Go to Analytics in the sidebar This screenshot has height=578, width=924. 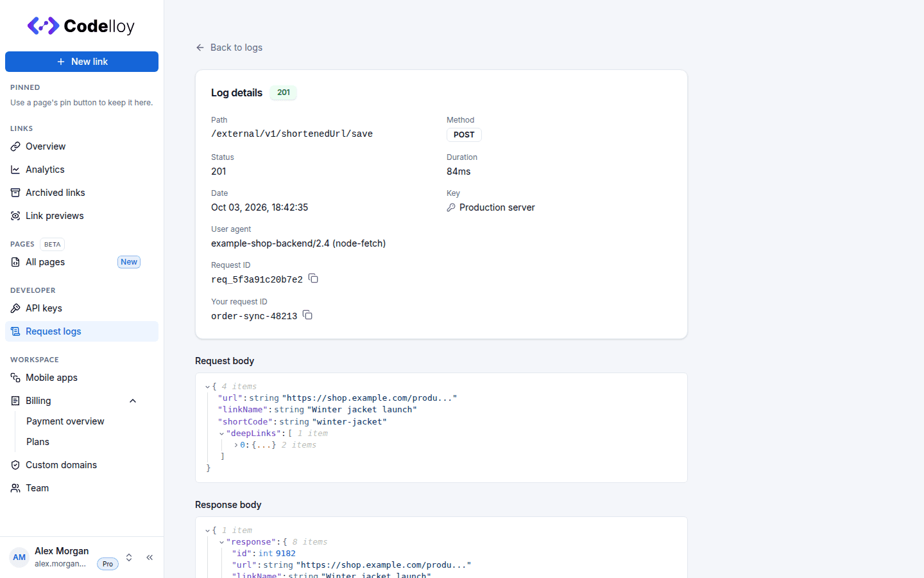pyautogui.click(x=81, y=170)
